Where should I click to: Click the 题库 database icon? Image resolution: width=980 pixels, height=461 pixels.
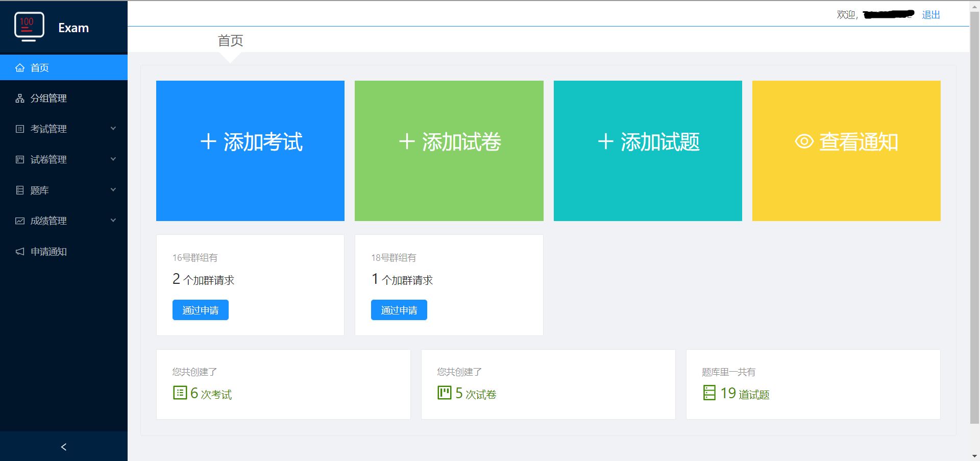coord(20,190)
